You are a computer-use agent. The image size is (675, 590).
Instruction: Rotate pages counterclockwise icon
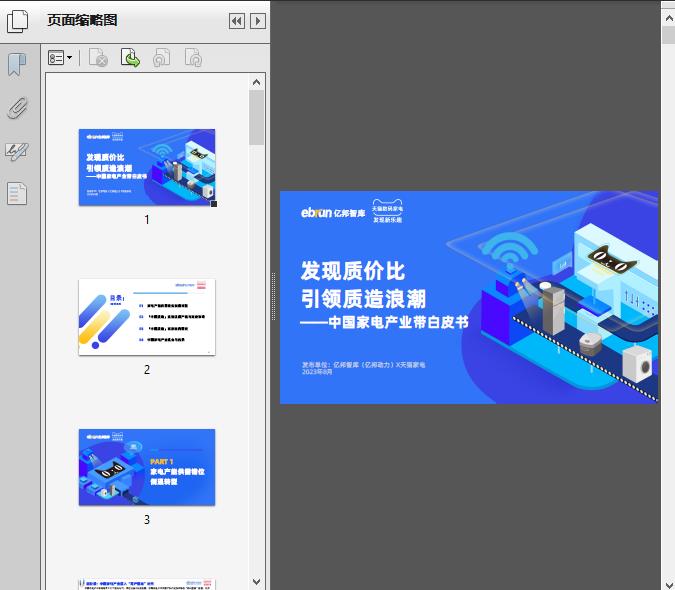coord(161,58)
